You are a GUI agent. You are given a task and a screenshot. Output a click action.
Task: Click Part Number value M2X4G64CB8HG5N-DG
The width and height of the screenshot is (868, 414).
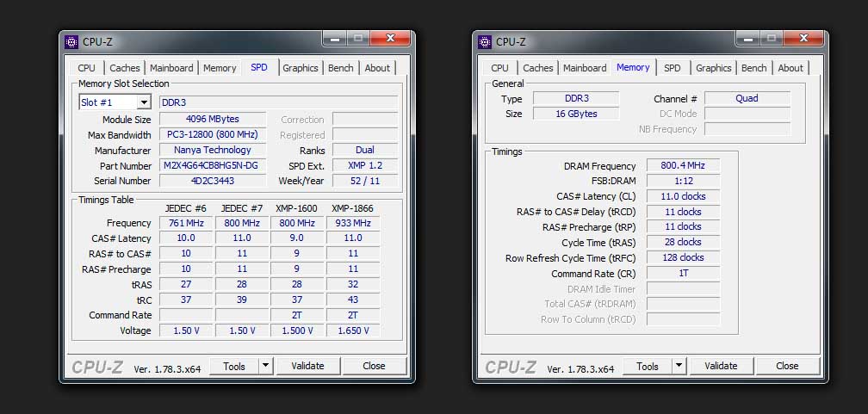[x=213, y=165]
